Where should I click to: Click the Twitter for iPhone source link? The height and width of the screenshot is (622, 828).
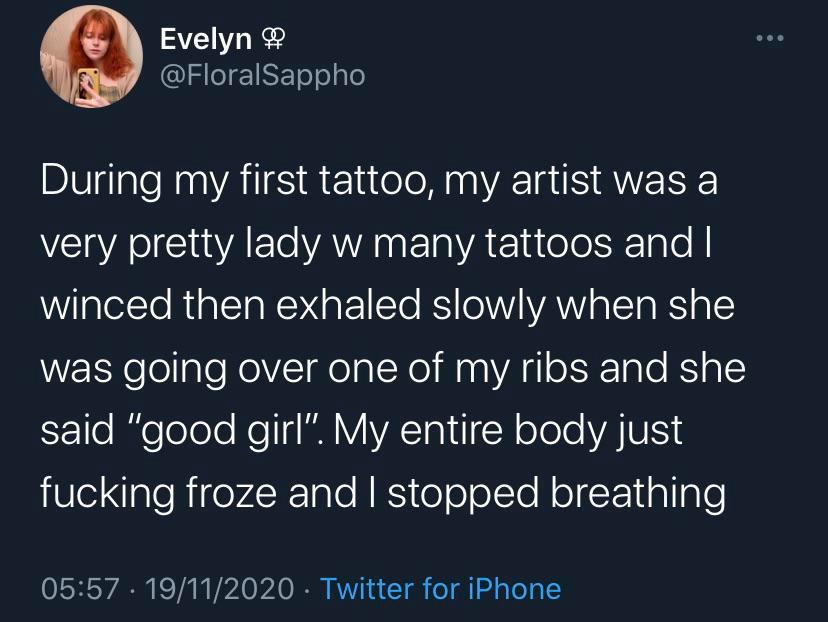click(440, 589)
